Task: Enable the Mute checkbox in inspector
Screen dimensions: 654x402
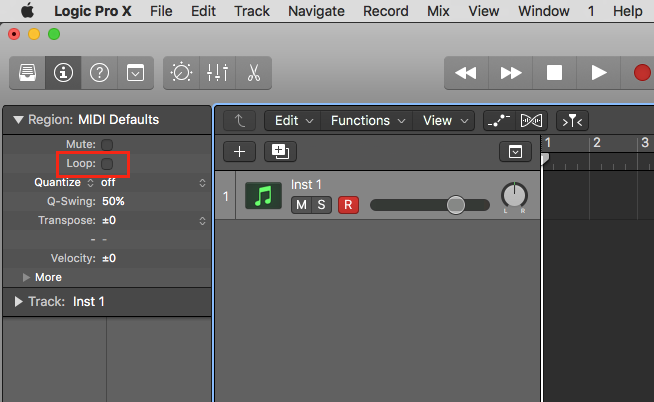Action: tap(107, 145)
